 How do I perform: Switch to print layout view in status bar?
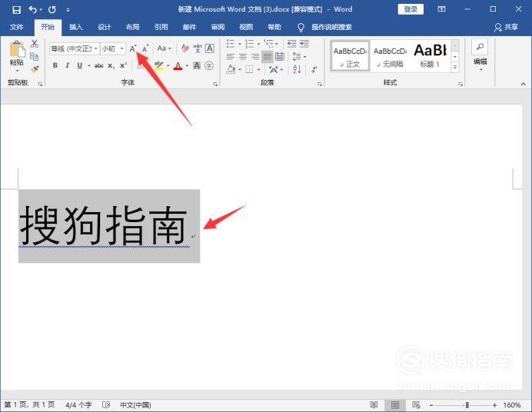tap(395, 405)
